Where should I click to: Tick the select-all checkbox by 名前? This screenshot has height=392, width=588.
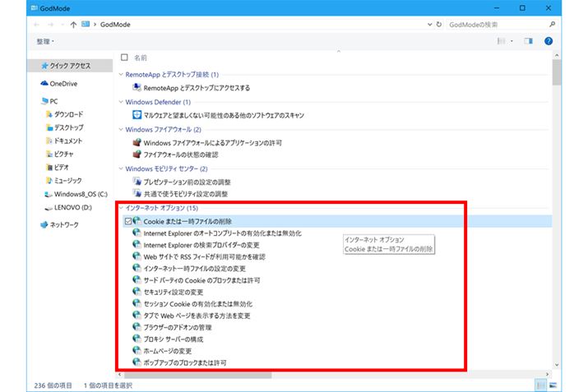pos(124,58)
